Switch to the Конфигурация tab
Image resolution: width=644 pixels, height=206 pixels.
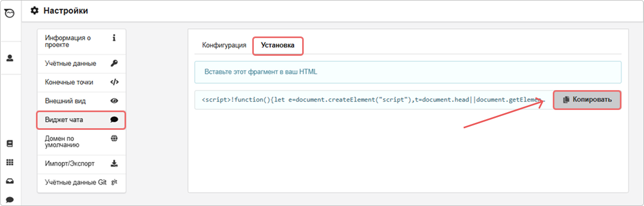pyautogui.click(x=224, y=46)
